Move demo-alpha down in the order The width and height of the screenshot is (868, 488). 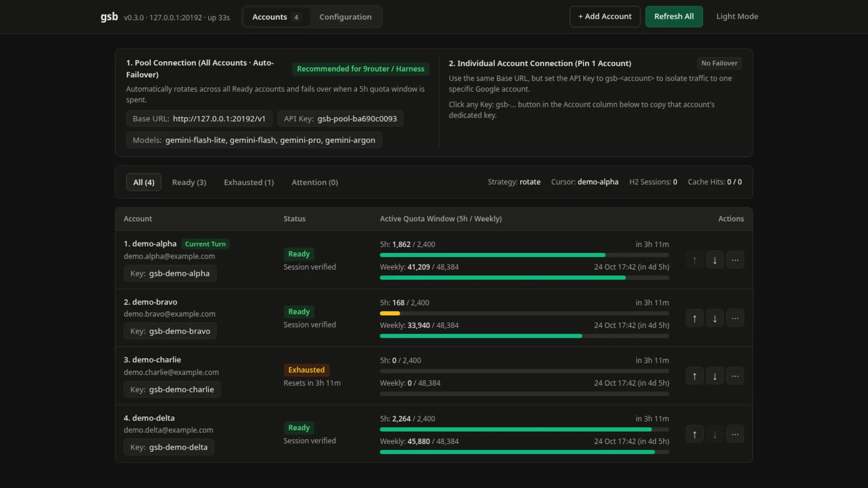[x=714, y=260]
